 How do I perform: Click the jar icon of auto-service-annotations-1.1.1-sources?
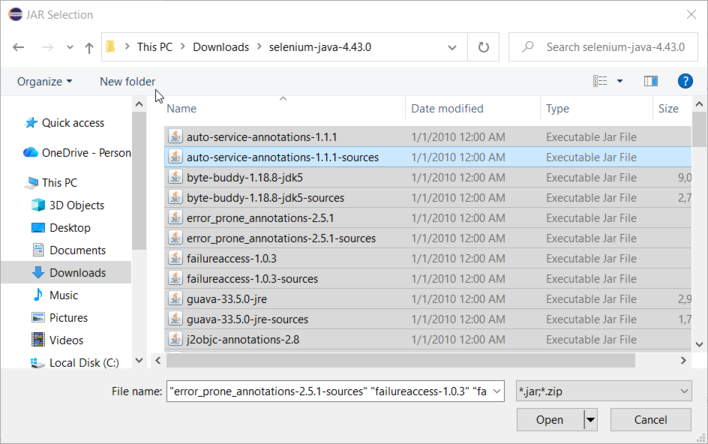tap(175, 157)
